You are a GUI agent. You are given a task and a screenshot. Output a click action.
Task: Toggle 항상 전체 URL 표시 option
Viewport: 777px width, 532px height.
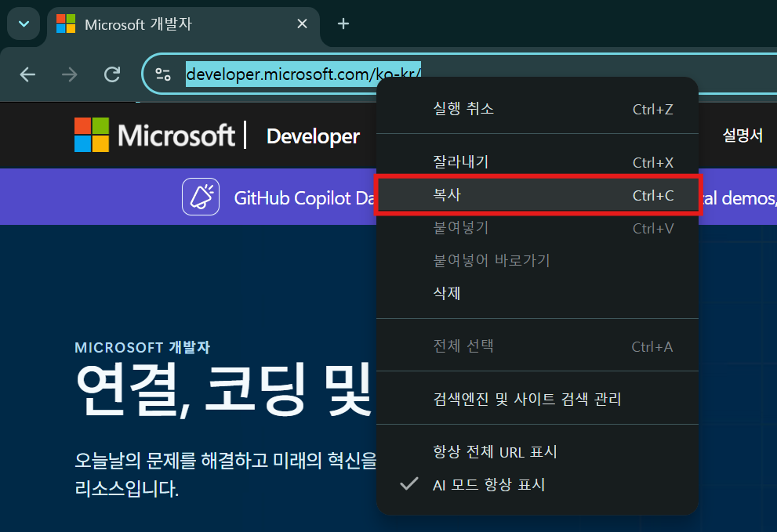click(x=537, y=452)
